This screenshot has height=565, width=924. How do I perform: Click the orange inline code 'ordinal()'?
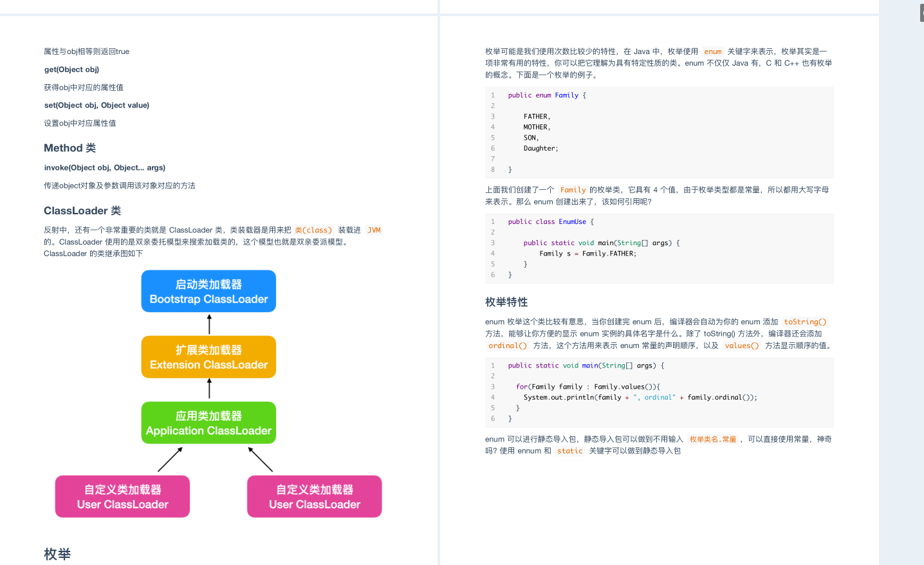point(507,346)
